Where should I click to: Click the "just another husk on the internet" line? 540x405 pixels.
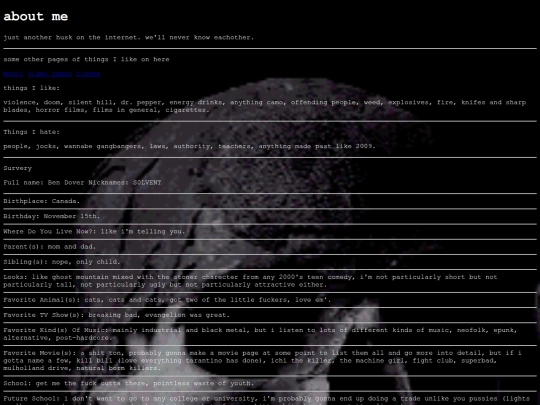point(128,38)
